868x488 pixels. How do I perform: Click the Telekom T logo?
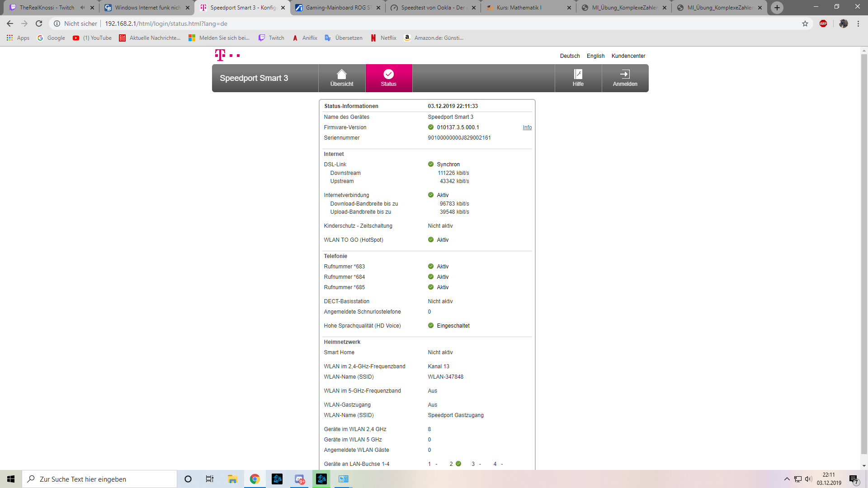pos(220,55)
